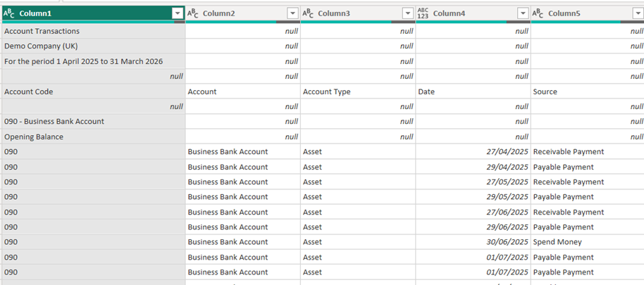Select the "Spend Money" source cell
Screen dimensions: 644x285
(557, 242)
